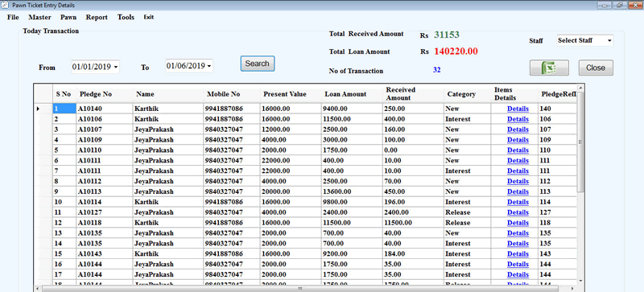Open the Details link for pledge A10143

tap(518, 254)
